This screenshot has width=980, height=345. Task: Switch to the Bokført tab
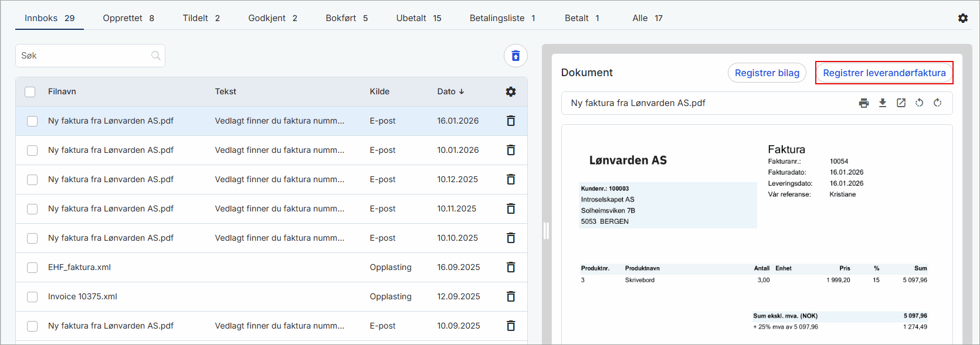pos(347,18)
